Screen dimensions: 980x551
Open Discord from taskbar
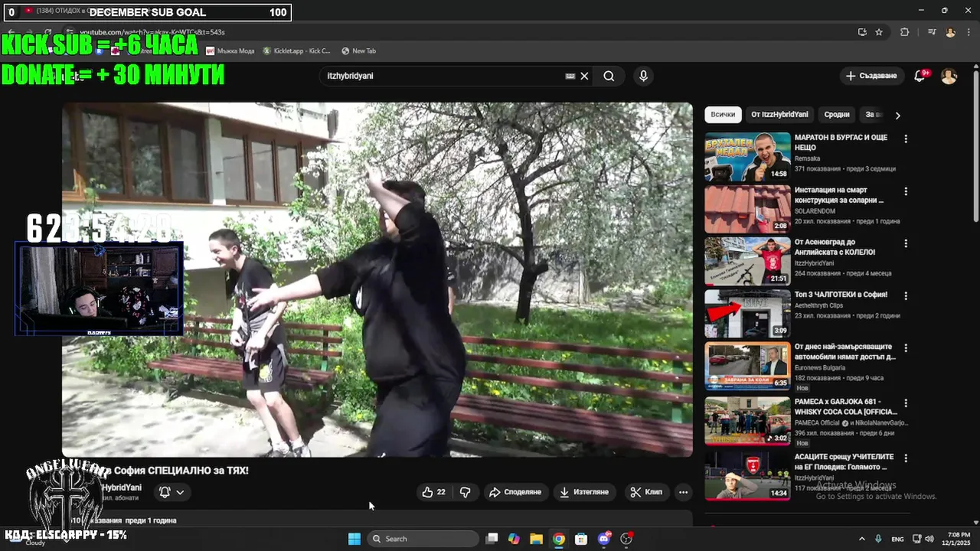(x=604, y=539)
